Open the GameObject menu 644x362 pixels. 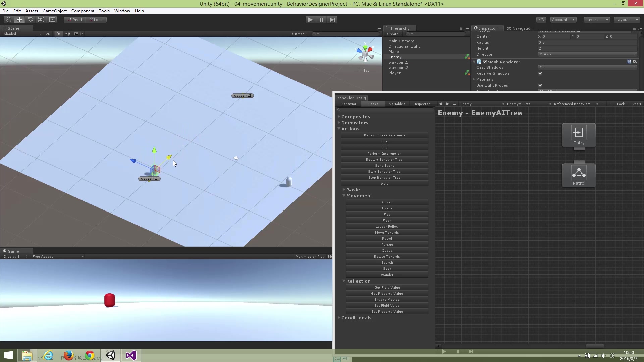coord(54,11)
